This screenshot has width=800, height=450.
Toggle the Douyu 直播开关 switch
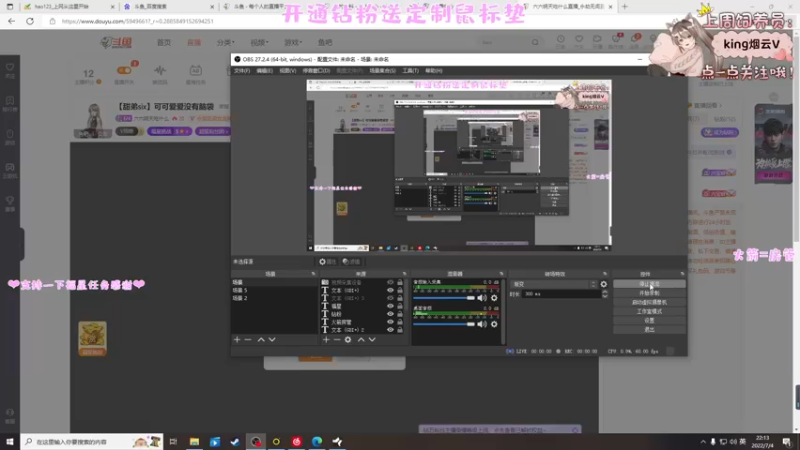[x=124, y=70]
